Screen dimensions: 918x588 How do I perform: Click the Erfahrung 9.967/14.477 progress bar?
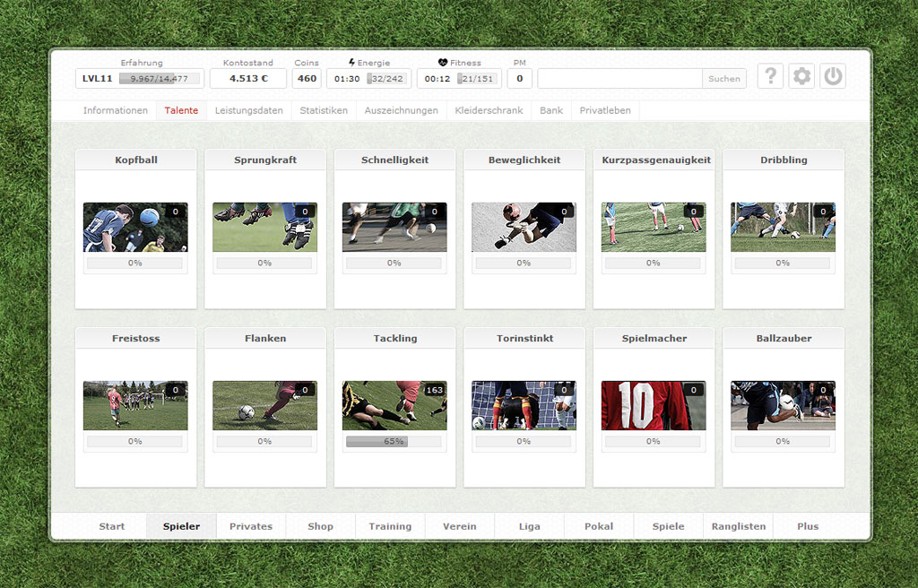pos(160,79)
